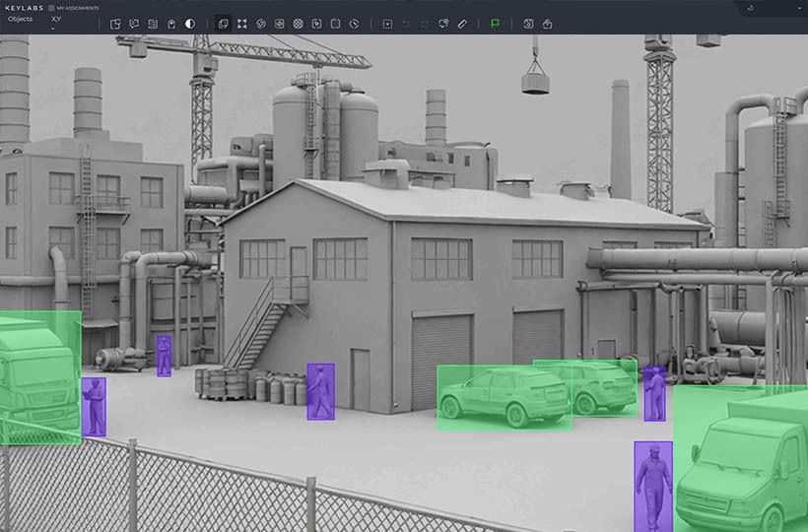Click the four-corner points tool icon

click(242, 24)
